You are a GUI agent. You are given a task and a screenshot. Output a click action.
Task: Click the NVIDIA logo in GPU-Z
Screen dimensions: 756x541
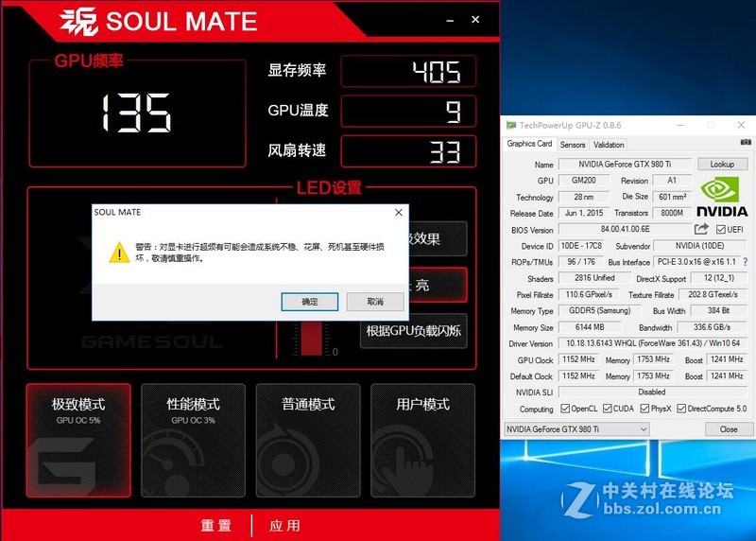722,197
